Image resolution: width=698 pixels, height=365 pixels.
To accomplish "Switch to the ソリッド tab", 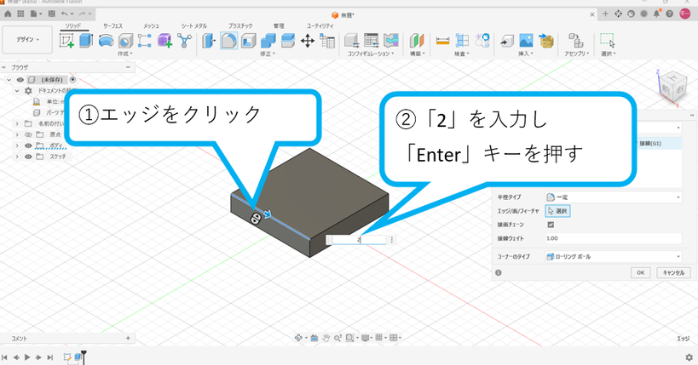I will click(73, 26).
